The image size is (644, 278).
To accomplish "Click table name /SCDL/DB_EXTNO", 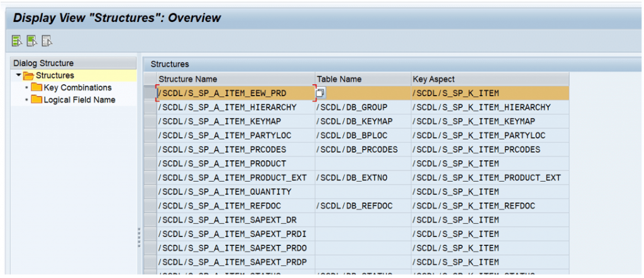I will [352, 178].
